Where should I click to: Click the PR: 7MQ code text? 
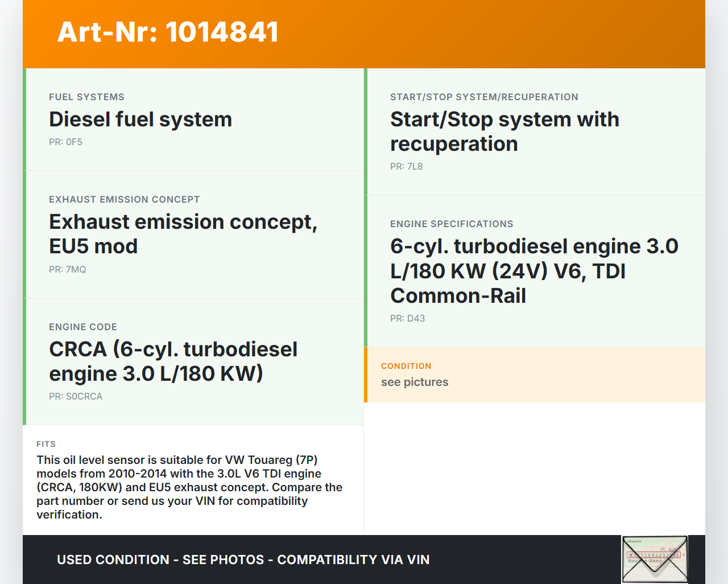(67, 270)
